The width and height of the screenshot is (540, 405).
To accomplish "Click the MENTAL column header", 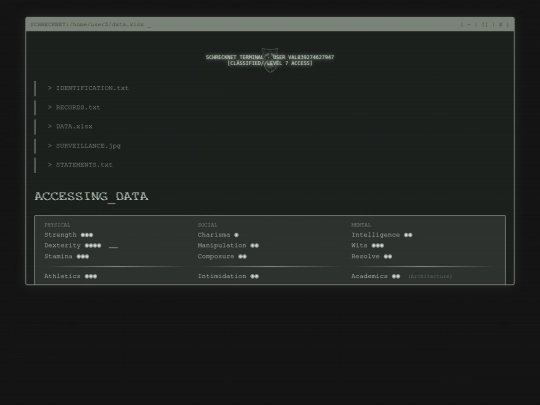I will [361, 225].
